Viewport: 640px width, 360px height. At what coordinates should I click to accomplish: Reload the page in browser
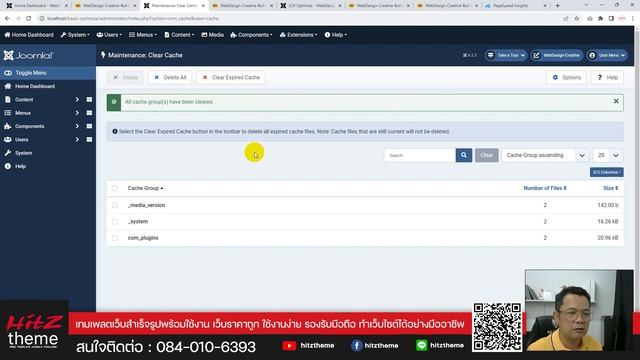click(x=29, y=18)
